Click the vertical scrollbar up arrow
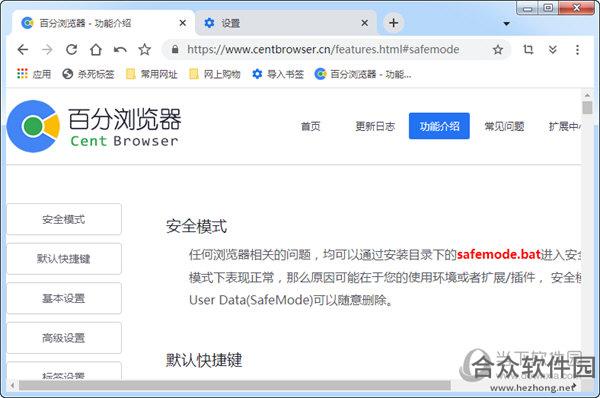 tap(587, 95)
